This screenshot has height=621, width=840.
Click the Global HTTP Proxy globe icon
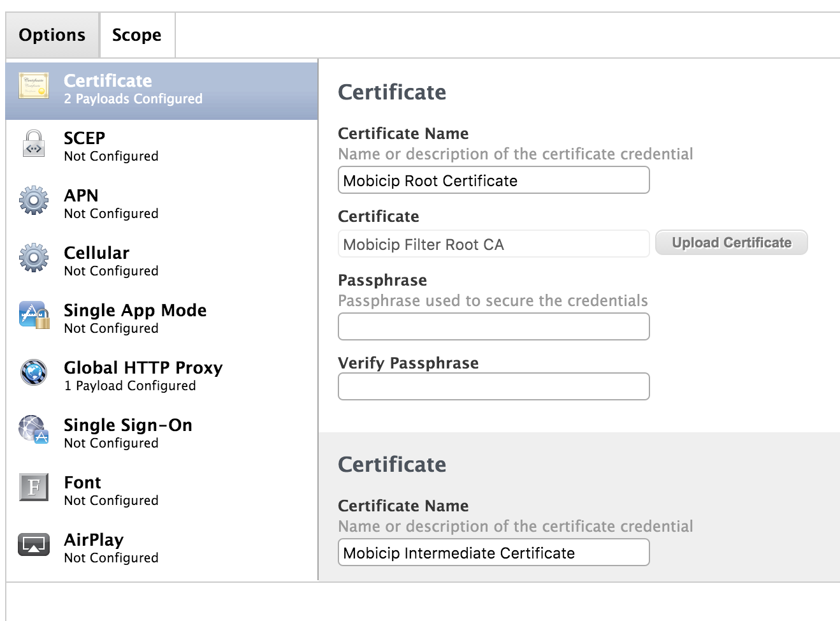34,372
